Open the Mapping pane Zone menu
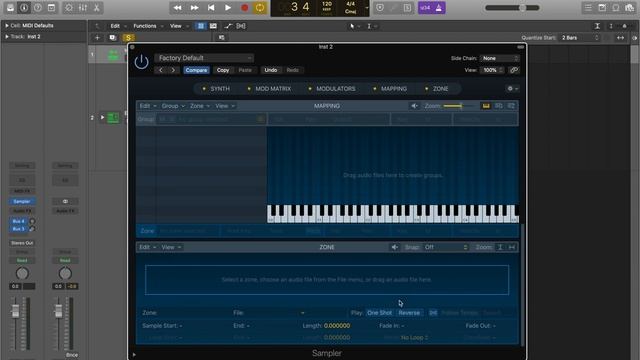 [x=200, y=106]
